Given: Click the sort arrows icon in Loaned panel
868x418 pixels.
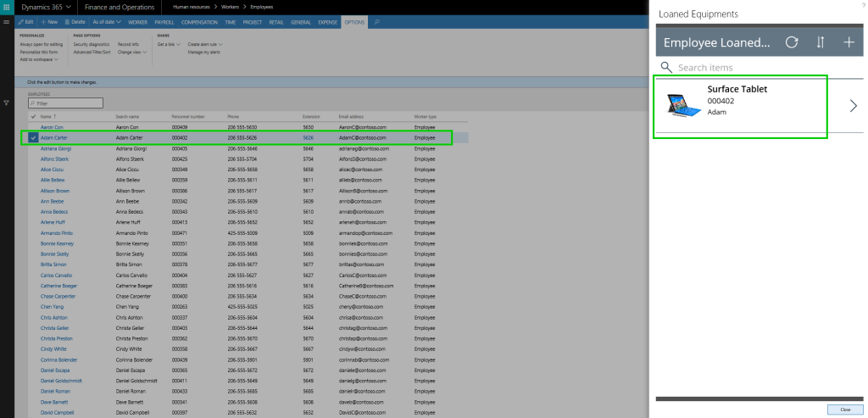Looking at the screenshot, I should point(820,42).
